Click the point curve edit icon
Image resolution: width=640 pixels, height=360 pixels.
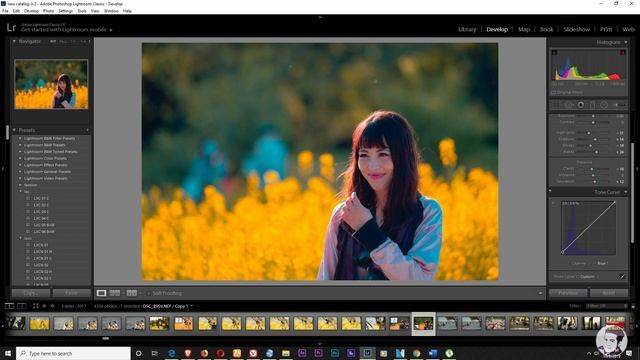[622, 276]
